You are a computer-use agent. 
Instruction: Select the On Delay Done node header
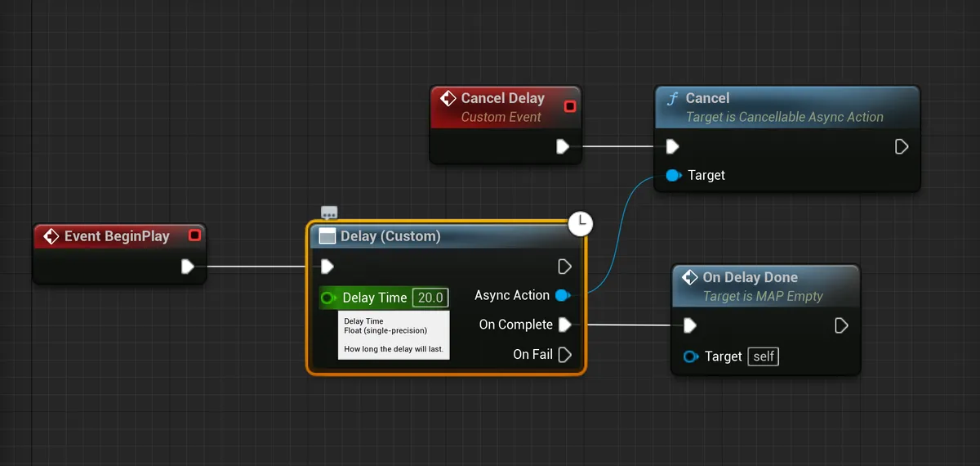coord(750,277)
